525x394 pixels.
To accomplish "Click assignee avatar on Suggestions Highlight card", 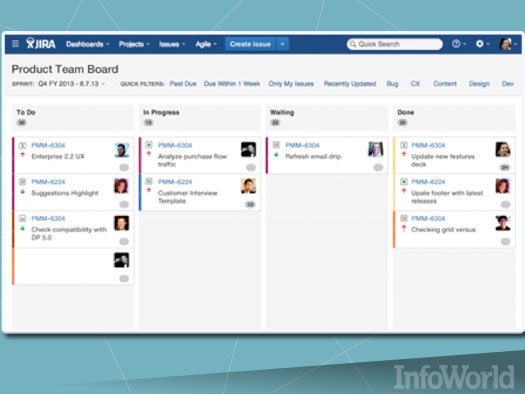I will pyautogui.click(x=121, y=186).
